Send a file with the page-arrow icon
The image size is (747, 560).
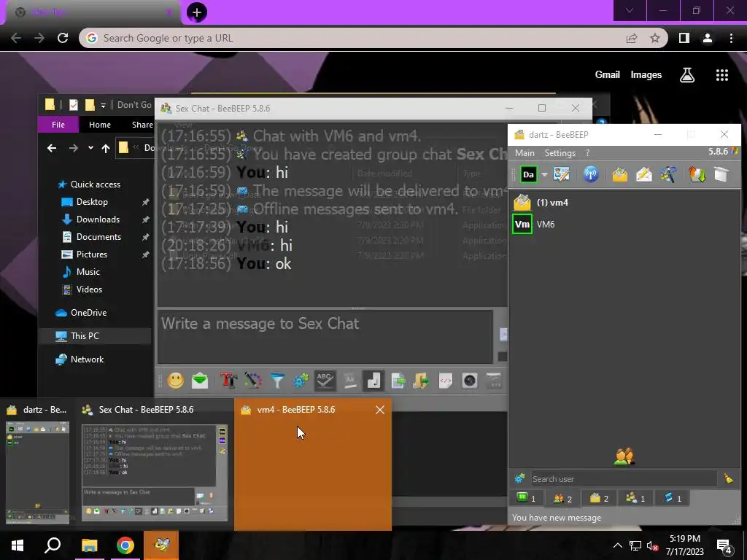[x=398, y=381]
